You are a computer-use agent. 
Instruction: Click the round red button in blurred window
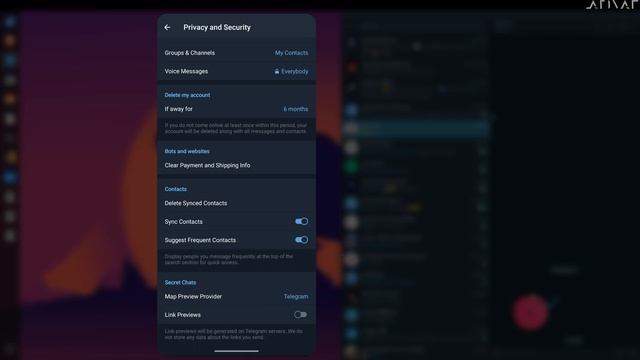531,313
